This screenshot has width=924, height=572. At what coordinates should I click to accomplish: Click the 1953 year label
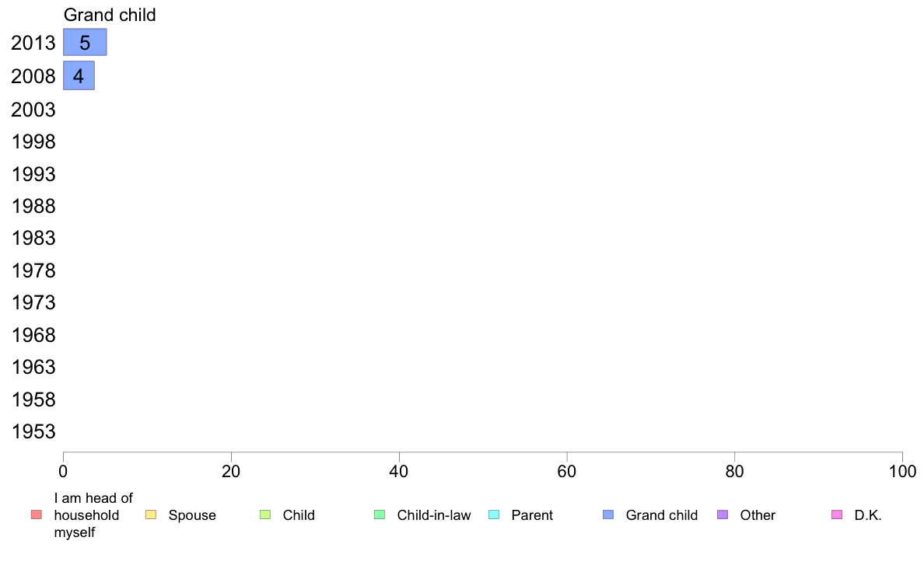click(x=33, y=432)
